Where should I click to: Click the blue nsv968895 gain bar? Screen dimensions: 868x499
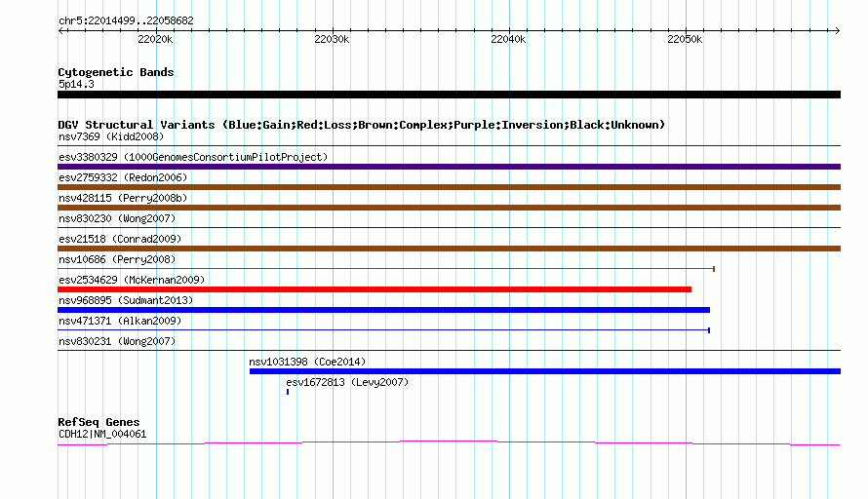383,310
